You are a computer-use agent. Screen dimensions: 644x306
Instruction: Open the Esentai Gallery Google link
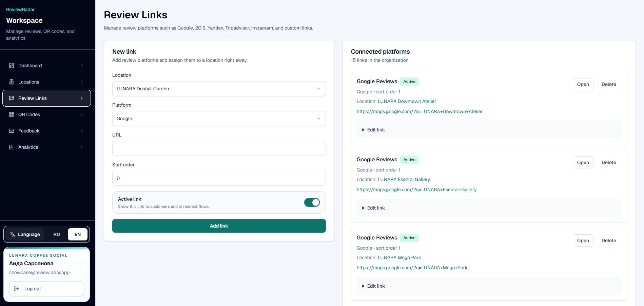(x=583, y=162)
